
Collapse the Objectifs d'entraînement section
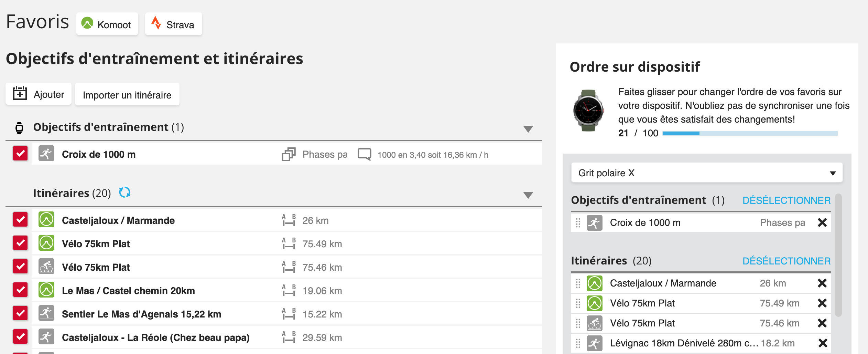click(528, 129)
